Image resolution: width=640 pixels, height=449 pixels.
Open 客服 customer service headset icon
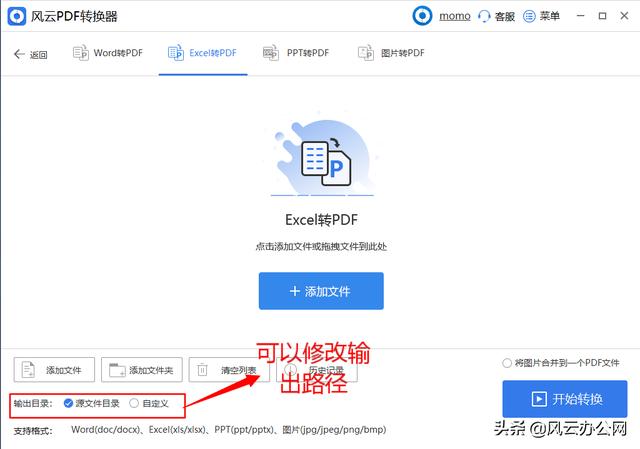pos(484,16)
